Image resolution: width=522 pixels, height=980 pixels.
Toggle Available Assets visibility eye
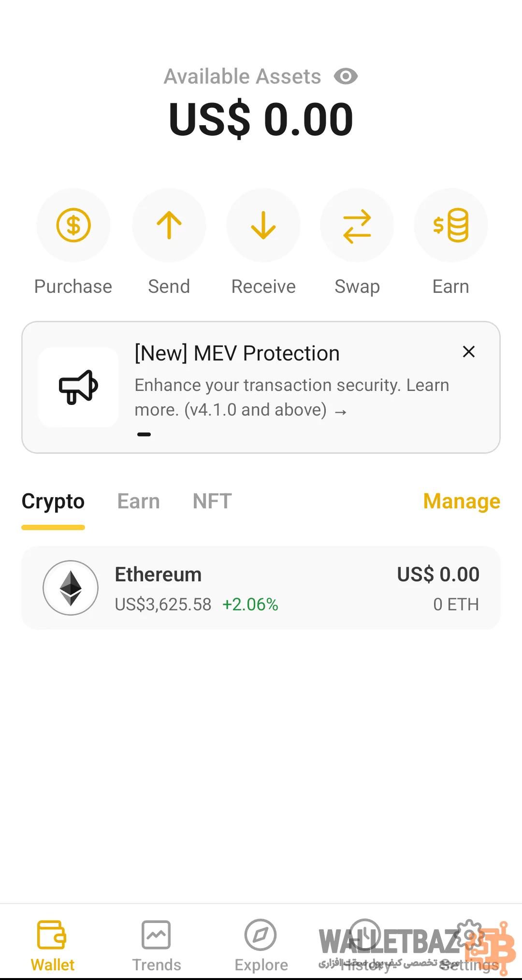[x=346, y=76]
